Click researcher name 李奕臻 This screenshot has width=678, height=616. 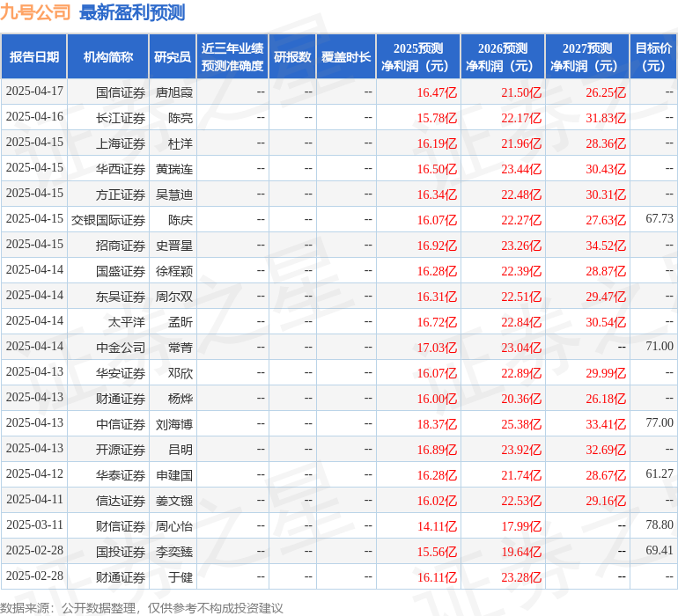point(173,551)
